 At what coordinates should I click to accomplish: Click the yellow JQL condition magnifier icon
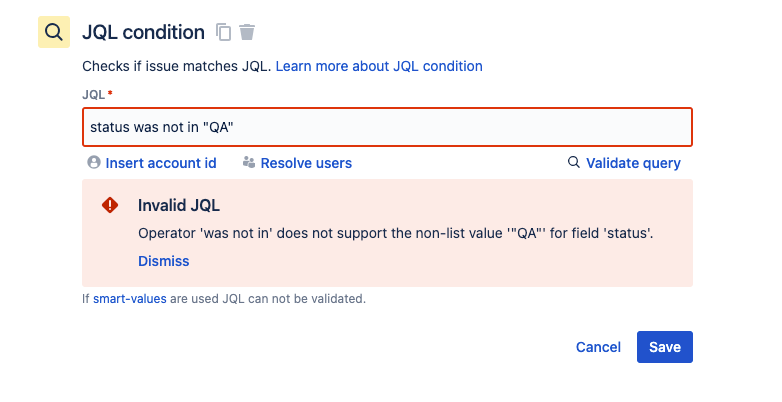click(54, 32)
